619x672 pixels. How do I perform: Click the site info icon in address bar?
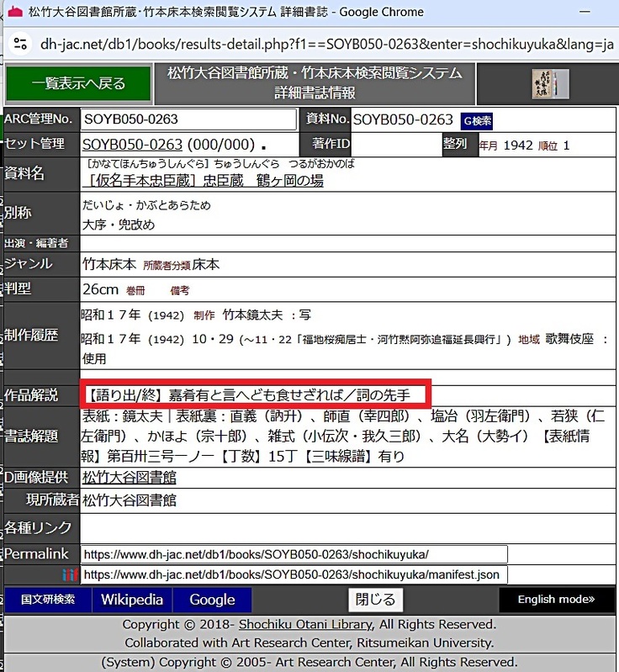(22, 44)
